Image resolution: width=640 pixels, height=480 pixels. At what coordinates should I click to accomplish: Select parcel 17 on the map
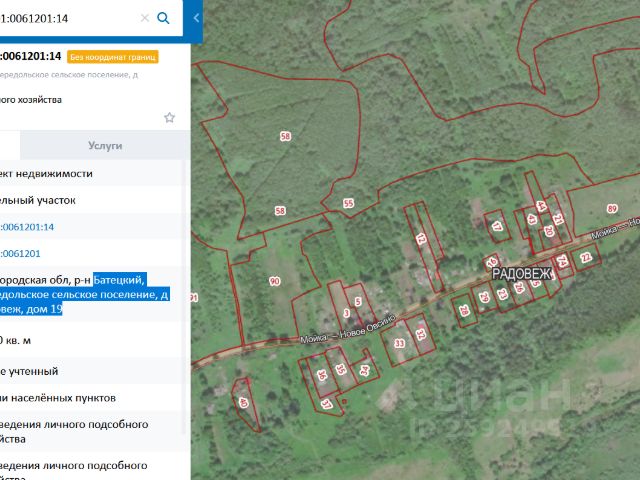coord(497,226)
